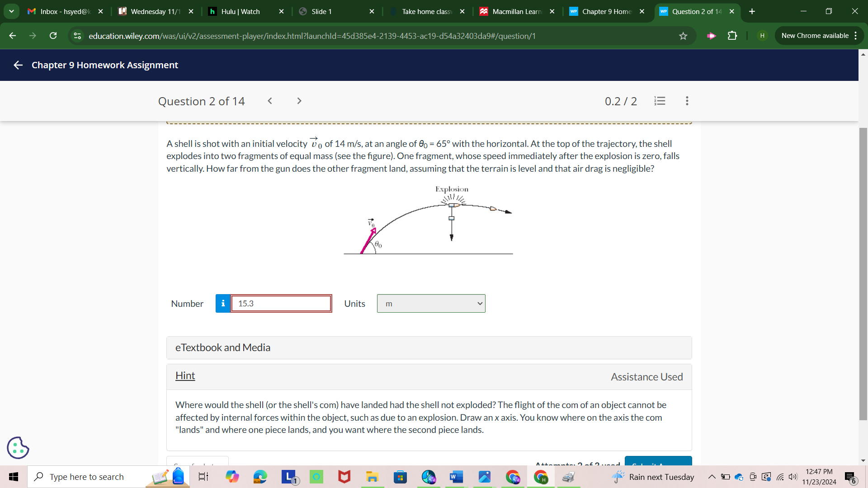Click the accessibility icon in the bottom-left corner
This screenshot has width=868, height=488.
coord(18,448)
